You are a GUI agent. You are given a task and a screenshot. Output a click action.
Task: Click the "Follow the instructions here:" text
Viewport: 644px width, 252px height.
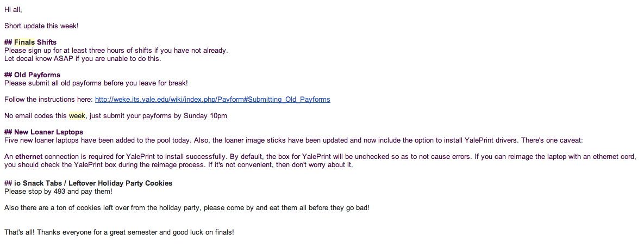pyautogui.click(x=49, y=100)
